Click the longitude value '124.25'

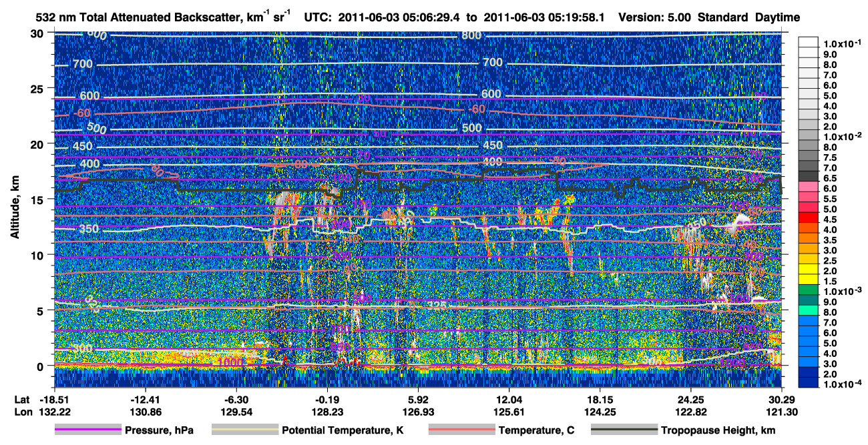click(600, 412)
